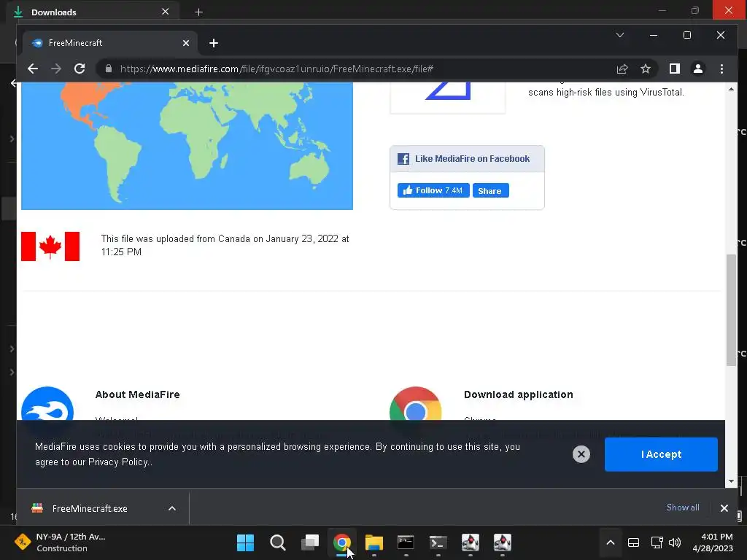
Task: Open File Explorer from the taskbar
Action: 374,542
